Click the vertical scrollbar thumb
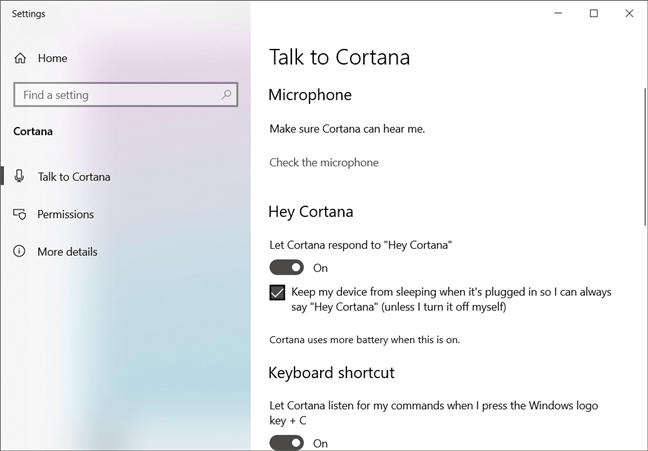The height and width of the screenshot is (451, 648). tap(645, 157)
